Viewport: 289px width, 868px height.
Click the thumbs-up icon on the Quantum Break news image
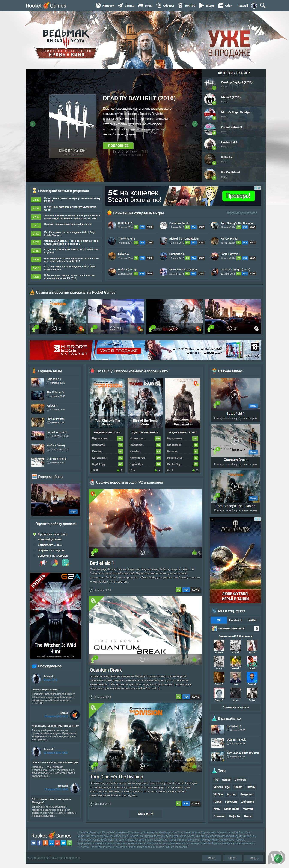pyautogui.click(x=194, y=659)
